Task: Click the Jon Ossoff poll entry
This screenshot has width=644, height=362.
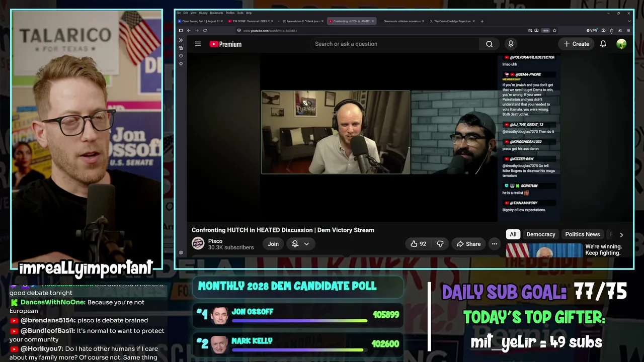Action: 299,315
